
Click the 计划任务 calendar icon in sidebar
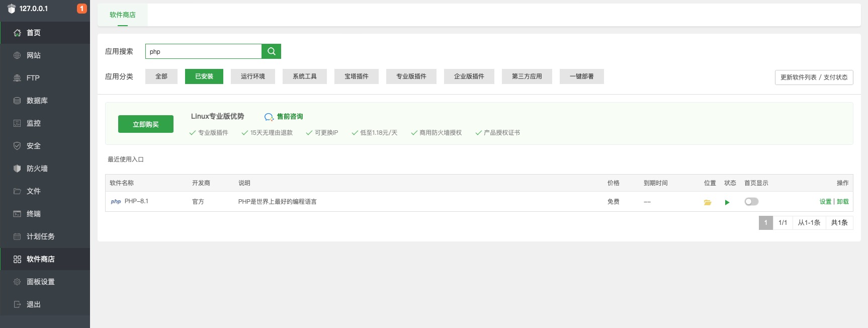[17, 236]
